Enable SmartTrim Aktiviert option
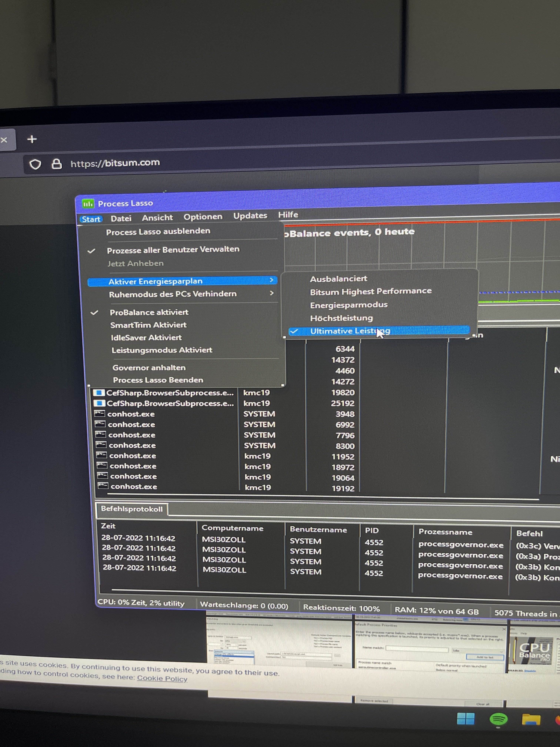The image size is (560, 747). (148, 325)
